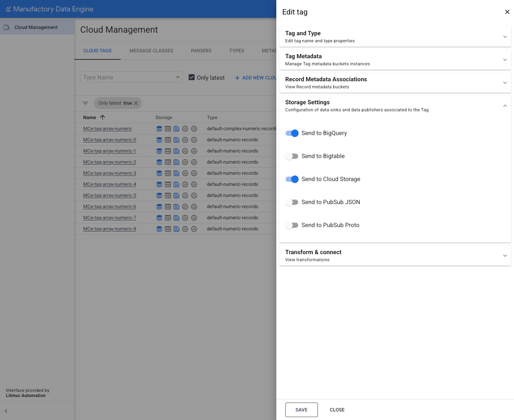514x420 pixels.
Task: Enable the Send to Bigtable toggle
Action: 292,156
